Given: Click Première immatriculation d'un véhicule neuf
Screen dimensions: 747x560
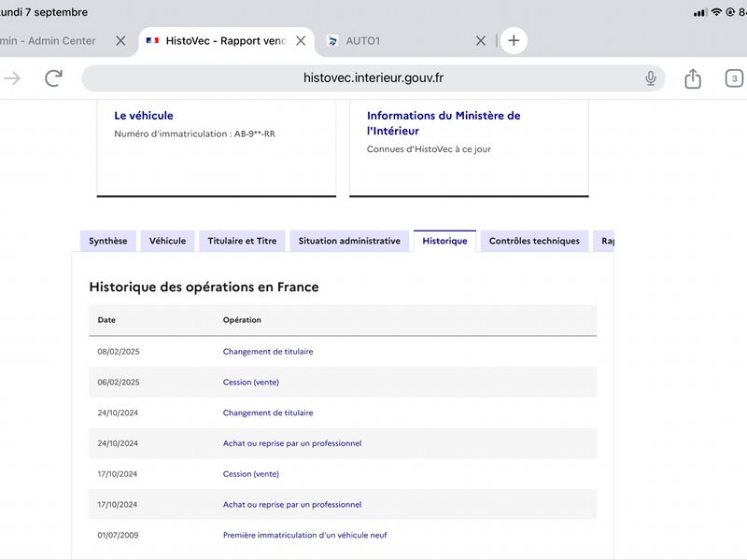Looking at the screenshot, I should click(305, 535).
